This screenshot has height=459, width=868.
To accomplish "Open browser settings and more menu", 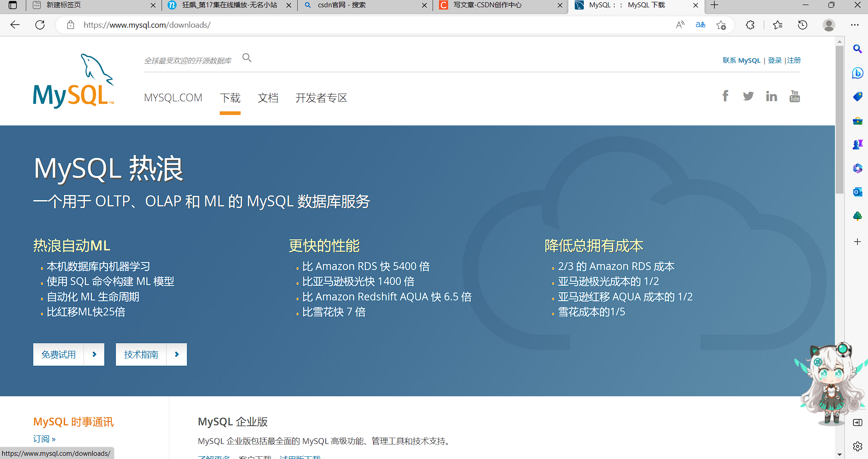I will (x=855, y=25).
